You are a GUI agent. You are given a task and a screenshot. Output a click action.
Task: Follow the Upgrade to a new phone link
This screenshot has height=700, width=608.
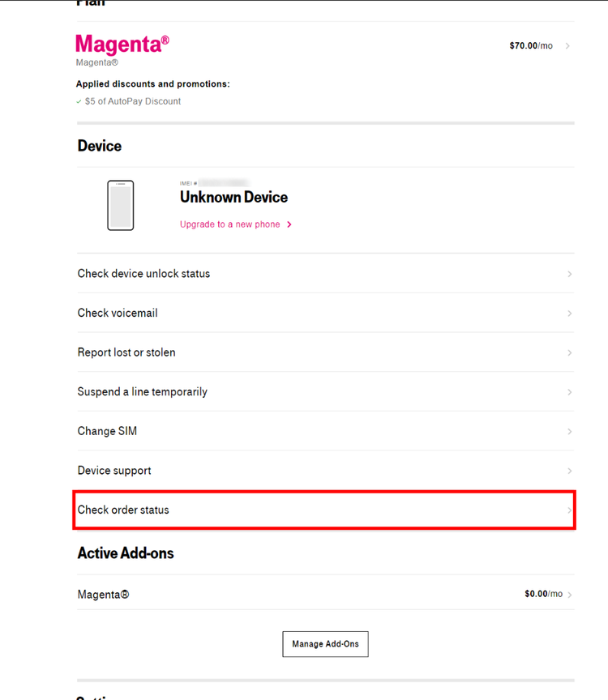tap(230, 224)
